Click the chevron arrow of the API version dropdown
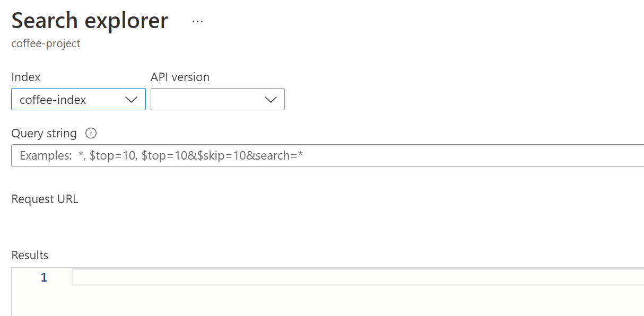This screenshot has width=644, height=316. click(271, 100)
